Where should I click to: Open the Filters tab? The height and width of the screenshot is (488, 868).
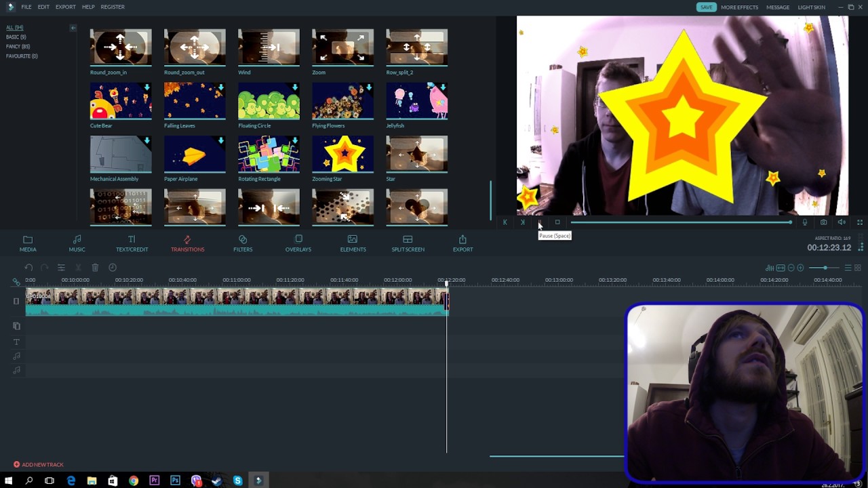(243, 244)
